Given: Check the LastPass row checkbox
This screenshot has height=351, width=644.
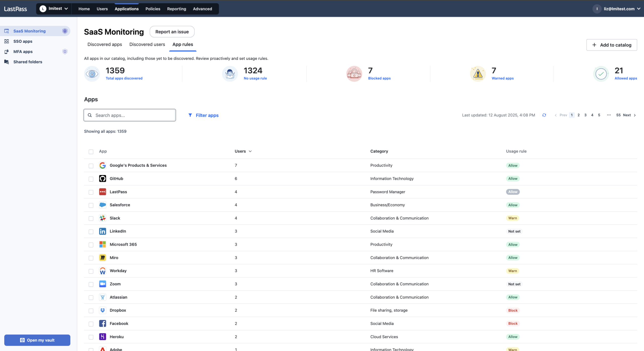Looking at the screenshot, I should [x=91, y=192].
